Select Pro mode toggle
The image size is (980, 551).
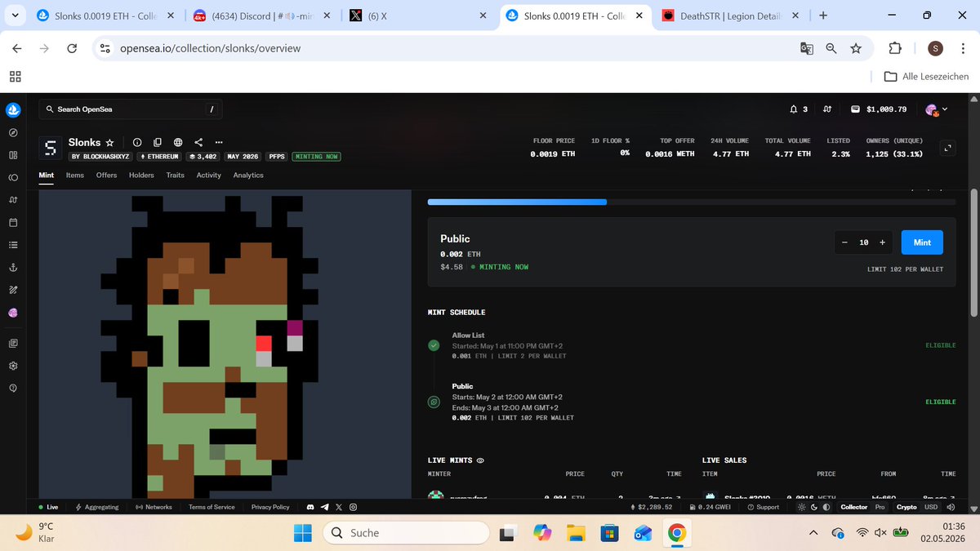click(x=880, y=507)
